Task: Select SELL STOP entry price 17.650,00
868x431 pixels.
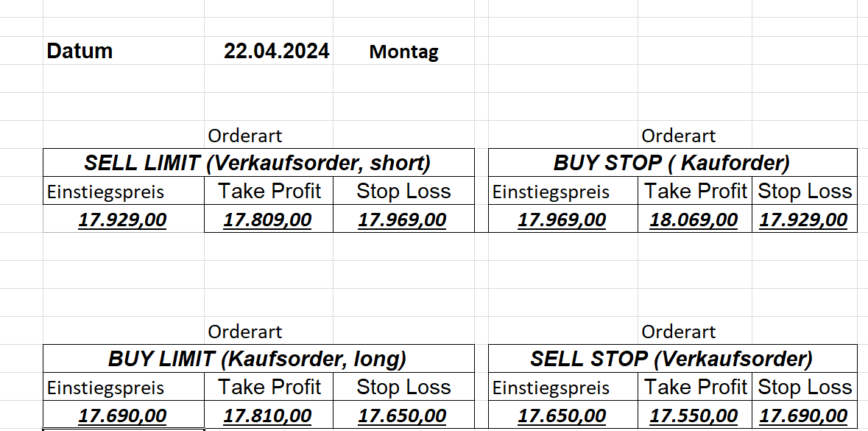Action: 562,416
